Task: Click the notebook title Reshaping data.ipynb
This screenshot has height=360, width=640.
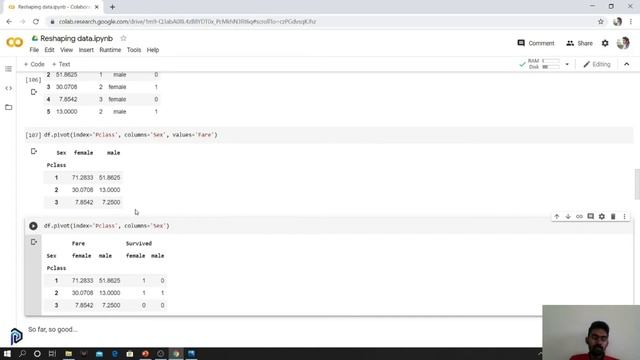Action: (x=76, y=38)
